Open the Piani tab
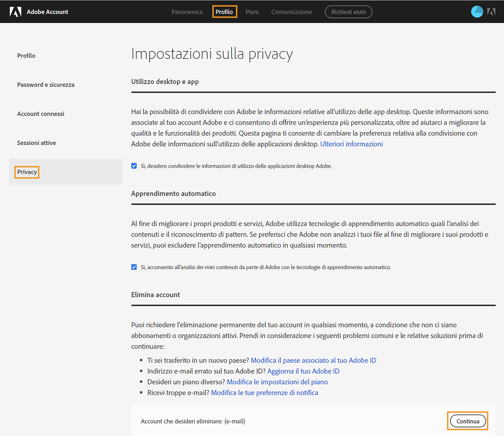This screenshot has height=436, width=504. click(x=252, y=12)
